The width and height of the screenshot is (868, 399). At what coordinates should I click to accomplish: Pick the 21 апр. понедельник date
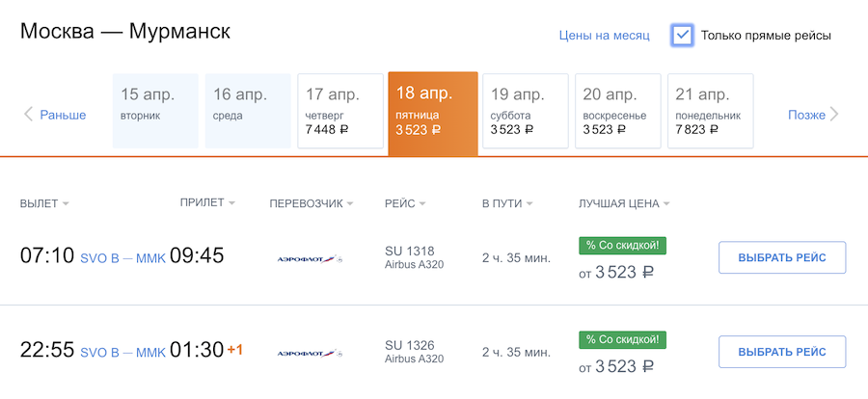pos(710,111)
